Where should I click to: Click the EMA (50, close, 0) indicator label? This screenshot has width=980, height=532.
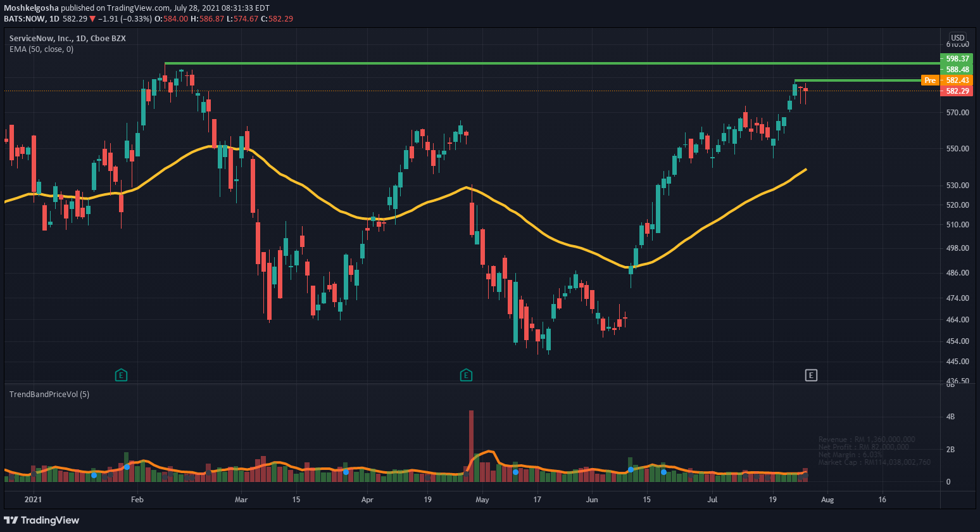coord(41,49)
